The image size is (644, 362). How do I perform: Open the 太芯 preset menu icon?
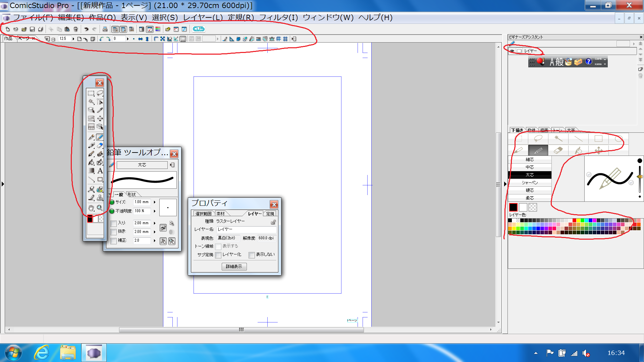(x=172, y=165)
